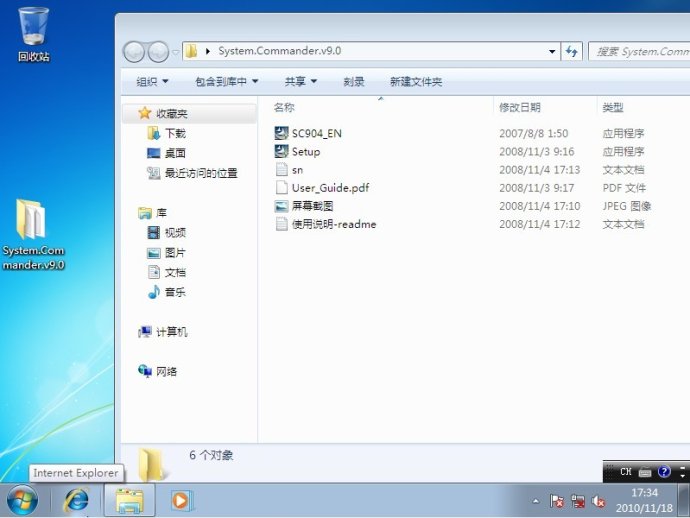Image resolution: width=690 pixels, height=518 pixels.
Task: Show hidden system tray icons
Action: (536, 501)
